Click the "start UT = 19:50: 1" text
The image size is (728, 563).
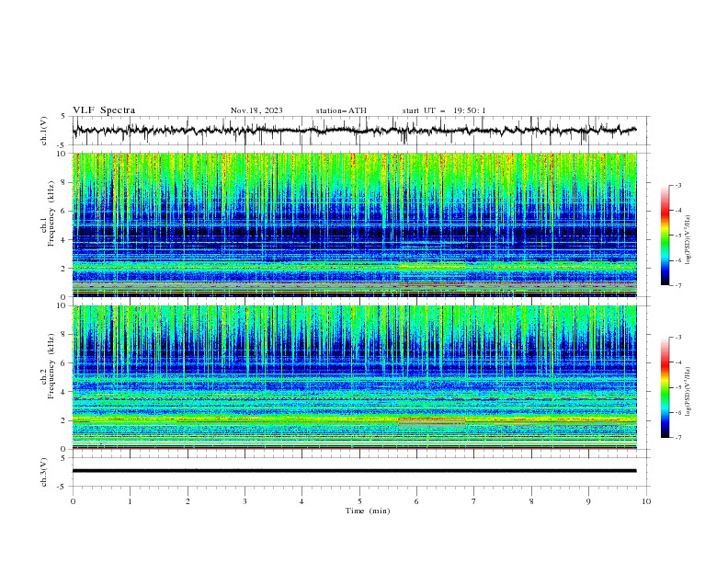tap(444, 110)
